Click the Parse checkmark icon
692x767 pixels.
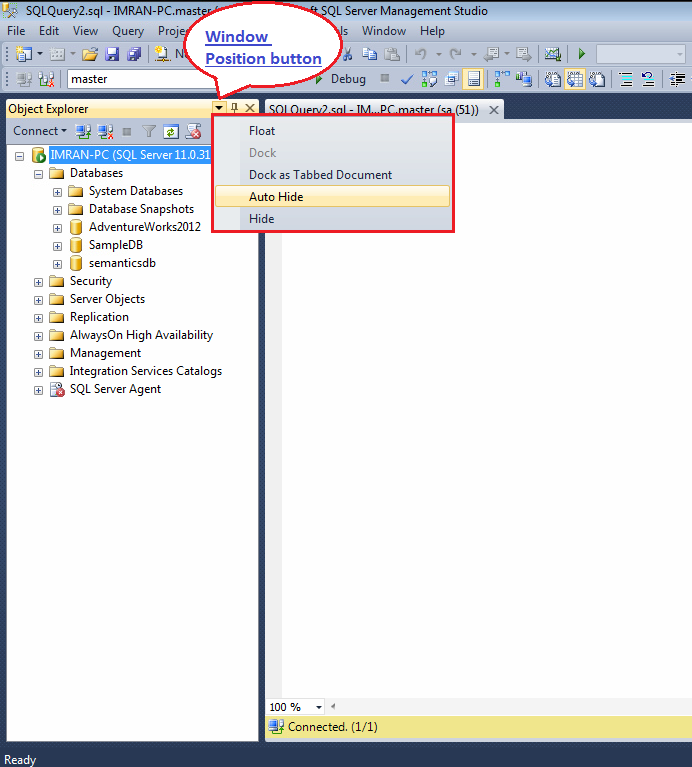tap(407, 79)
